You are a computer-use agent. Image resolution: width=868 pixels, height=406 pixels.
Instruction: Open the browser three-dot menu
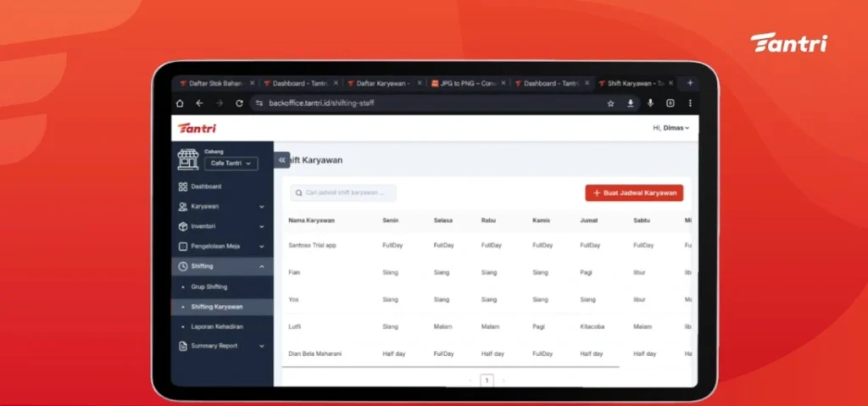[690, 103]
